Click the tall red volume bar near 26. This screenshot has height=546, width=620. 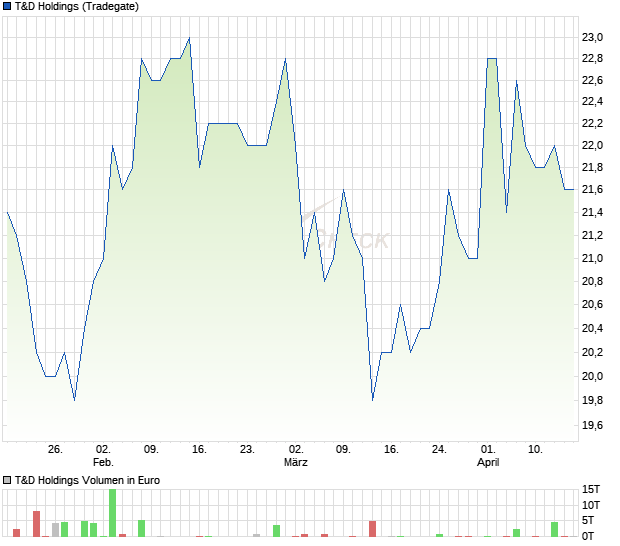click(36, 524)
